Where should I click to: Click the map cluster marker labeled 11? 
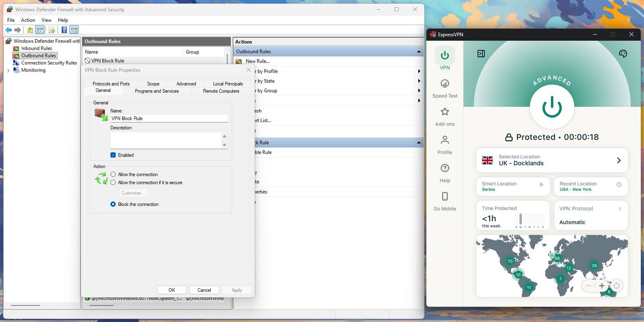529,287
